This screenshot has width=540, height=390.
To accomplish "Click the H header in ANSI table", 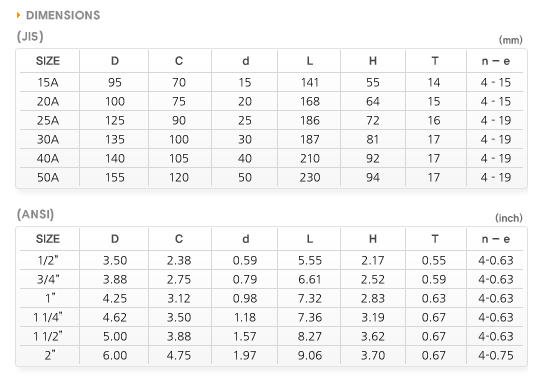I will [373, 239].
